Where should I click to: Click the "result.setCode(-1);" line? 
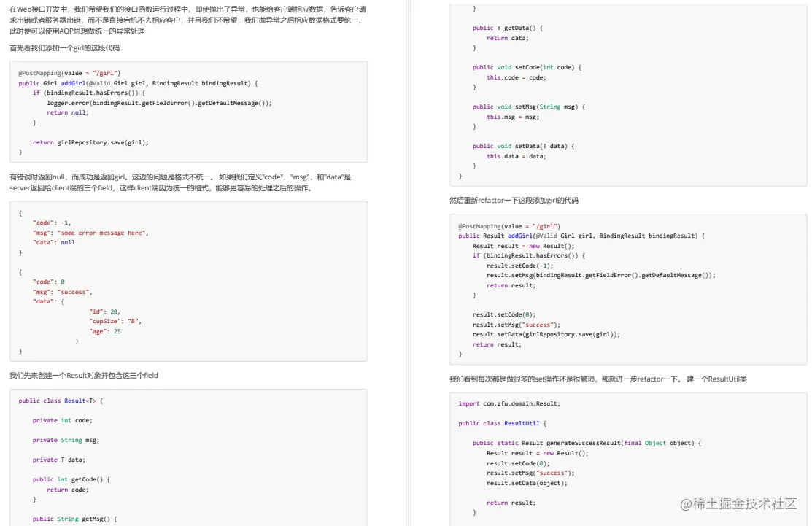click(520, 266)
